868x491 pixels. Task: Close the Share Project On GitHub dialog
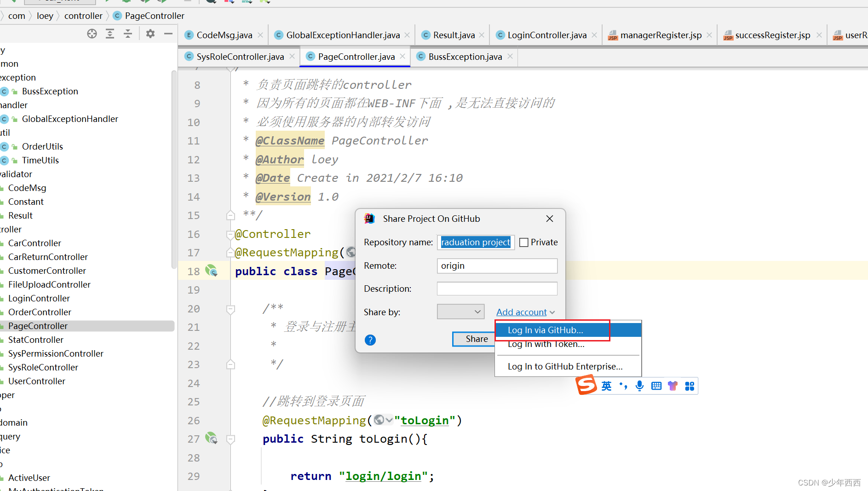(x=550, y=219)
